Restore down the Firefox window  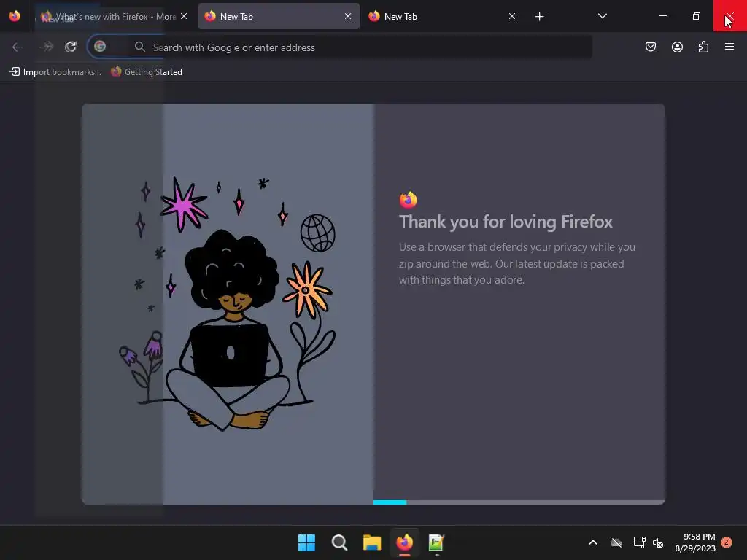tap(697, 16)
